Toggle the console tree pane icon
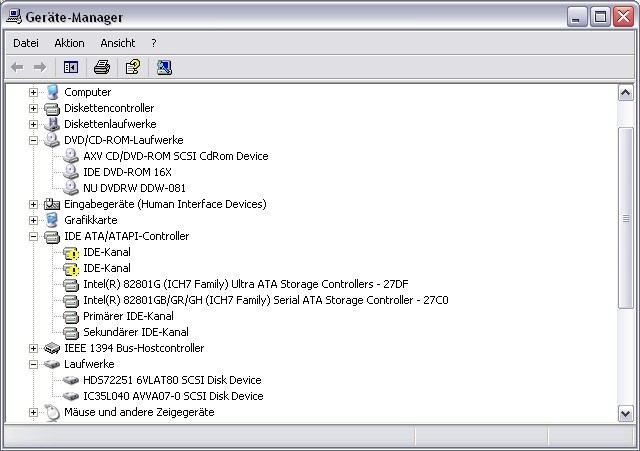 [71, 67]
